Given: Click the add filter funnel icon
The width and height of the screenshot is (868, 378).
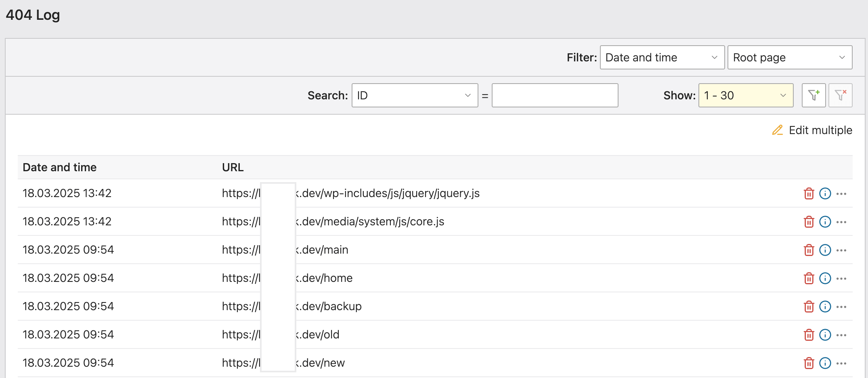Looking at the screenshot, I should [813, 95].
